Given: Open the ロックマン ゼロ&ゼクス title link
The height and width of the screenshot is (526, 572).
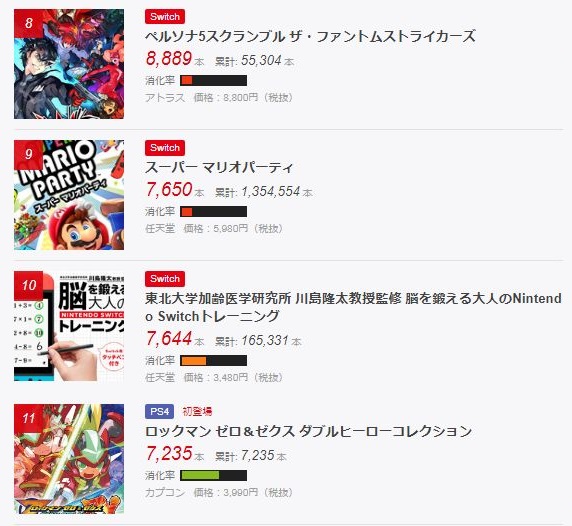Looking at the screenshot, I should (x=309, y=432).
